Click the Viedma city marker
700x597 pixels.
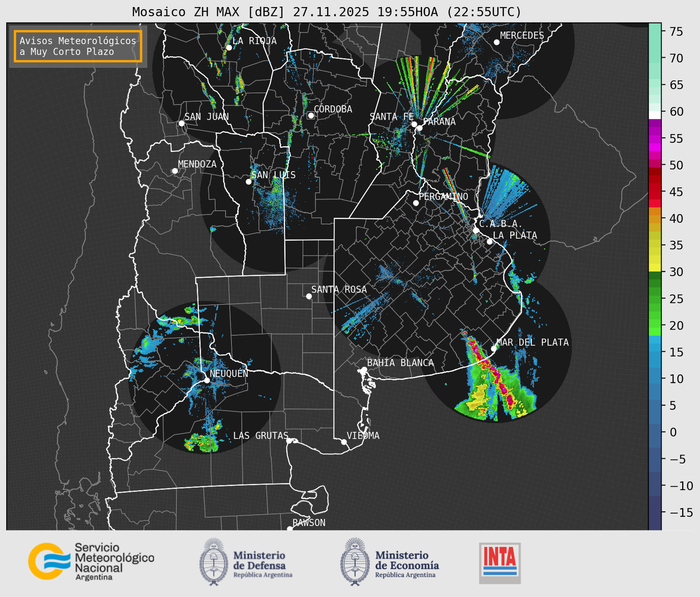344,442
